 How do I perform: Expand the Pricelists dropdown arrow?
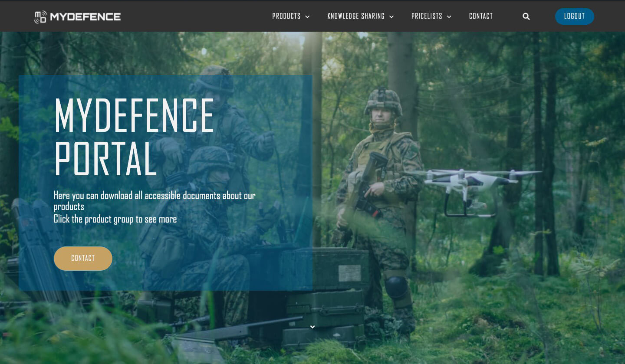(x=449, y=17)
